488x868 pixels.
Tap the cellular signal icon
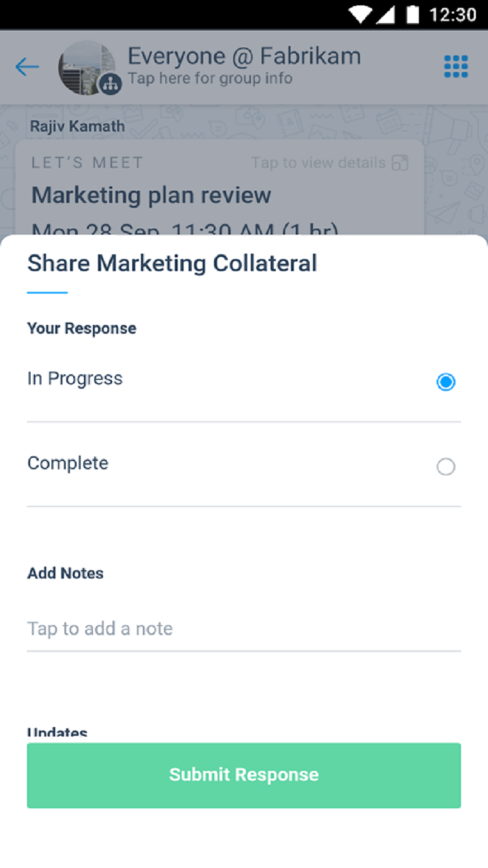(385, 14)
